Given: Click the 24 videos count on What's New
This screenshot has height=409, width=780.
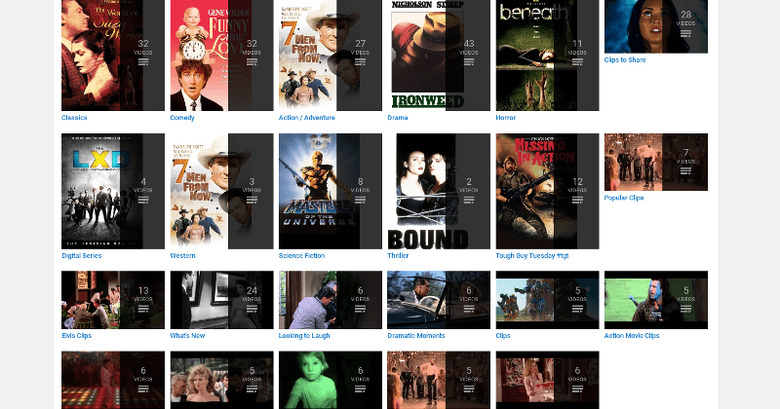Looking at the screenshot, I should coord(252,294).
